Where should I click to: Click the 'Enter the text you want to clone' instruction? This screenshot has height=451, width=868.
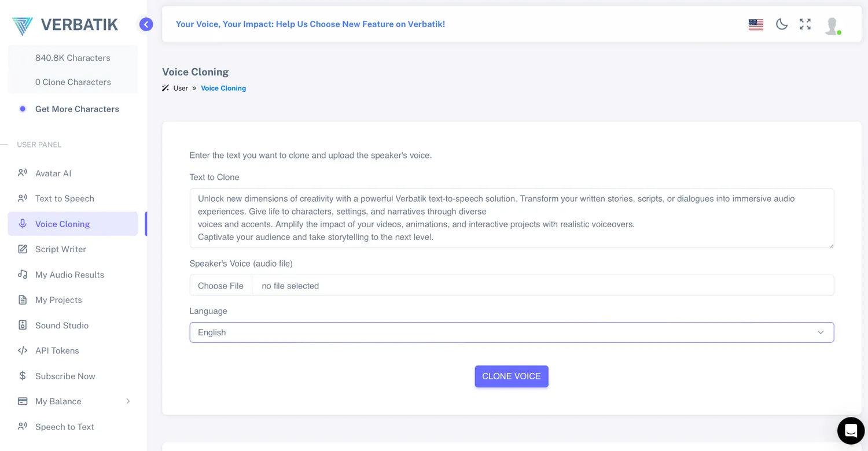[311, 156]
